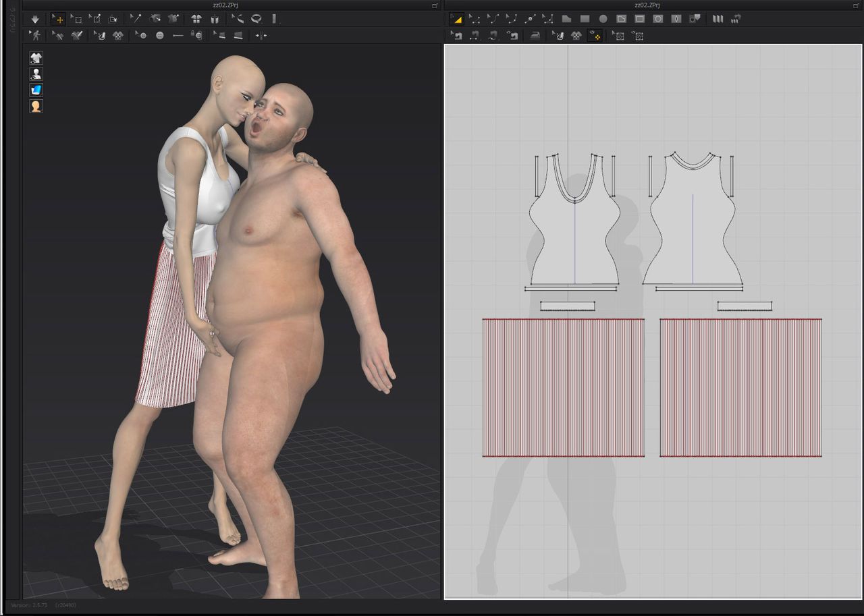Select the Polygon pattern tool
Screen dimensions: 864x616
[566, 19]
